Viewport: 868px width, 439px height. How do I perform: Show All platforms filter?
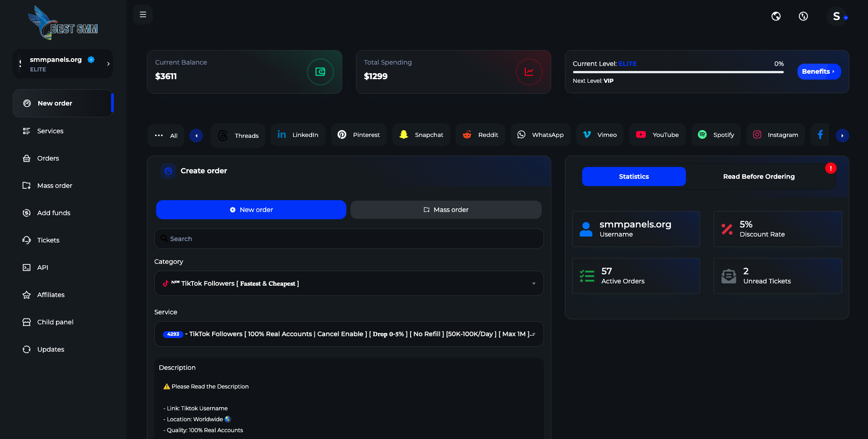click(x=166, y=136)
